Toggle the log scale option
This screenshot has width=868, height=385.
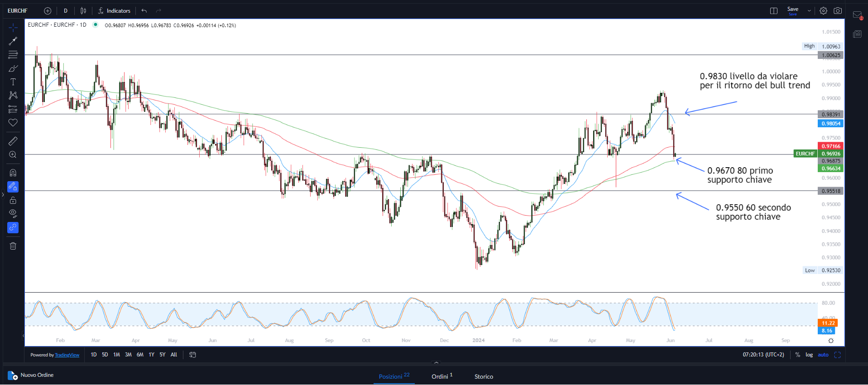pos(809,355)
